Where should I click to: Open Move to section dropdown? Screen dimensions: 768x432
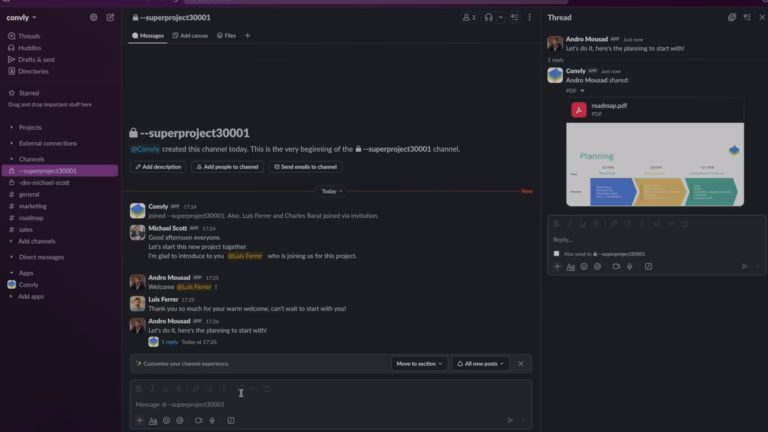pyautogui.click(x=419, y=363)
